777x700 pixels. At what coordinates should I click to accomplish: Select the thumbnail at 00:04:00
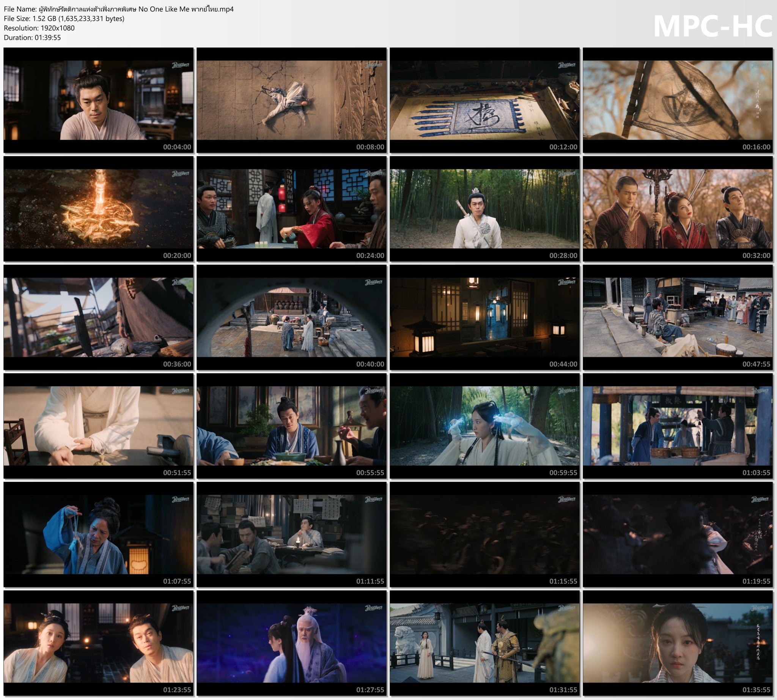(98, 100)
